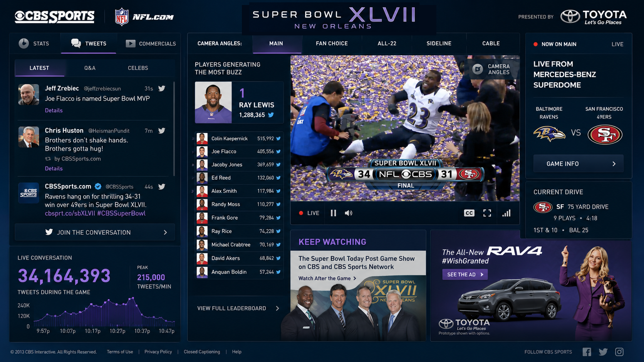Click Jeff Zrebiec's avatar
This screenshot has height=362, width=644.
coord(29,95)
